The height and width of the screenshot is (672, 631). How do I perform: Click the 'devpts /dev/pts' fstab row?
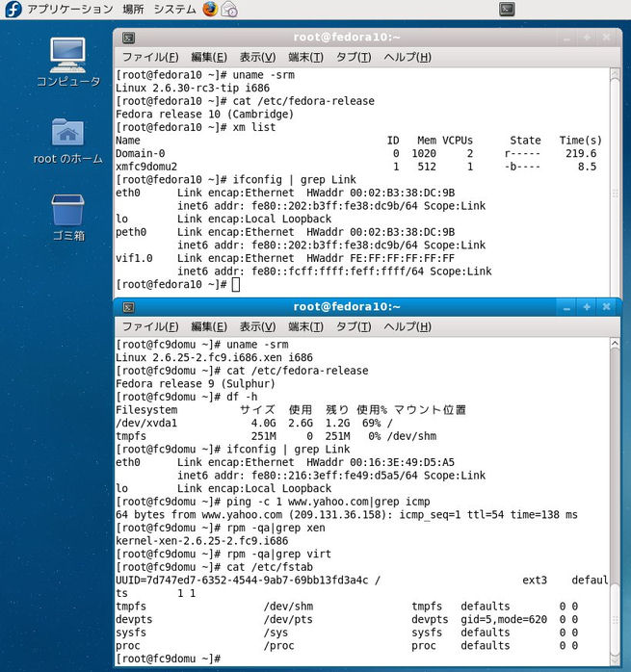(347, 620)
